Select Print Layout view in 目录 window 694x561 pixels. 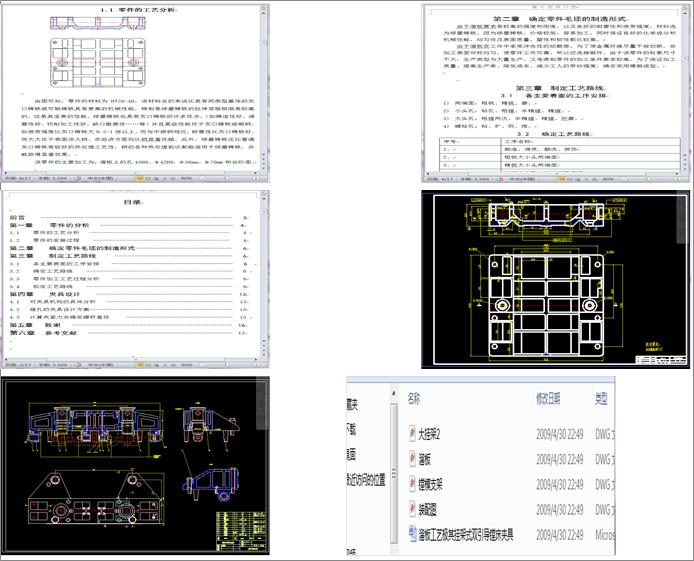(139, 365)
